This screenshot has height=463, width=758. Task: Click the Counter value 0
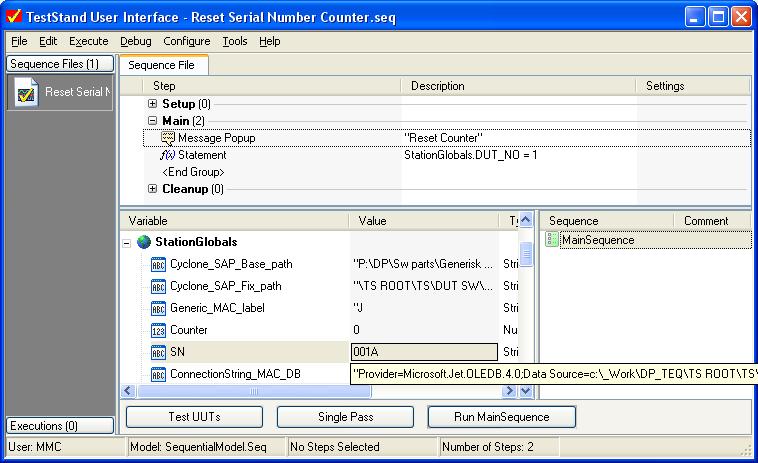point(356,330)
